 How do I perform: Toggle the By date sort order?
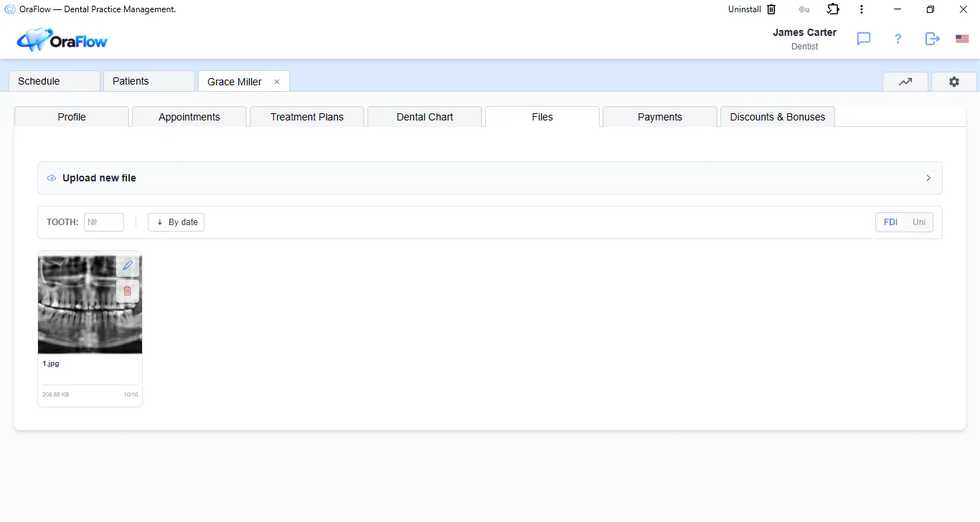coord(176,222)
